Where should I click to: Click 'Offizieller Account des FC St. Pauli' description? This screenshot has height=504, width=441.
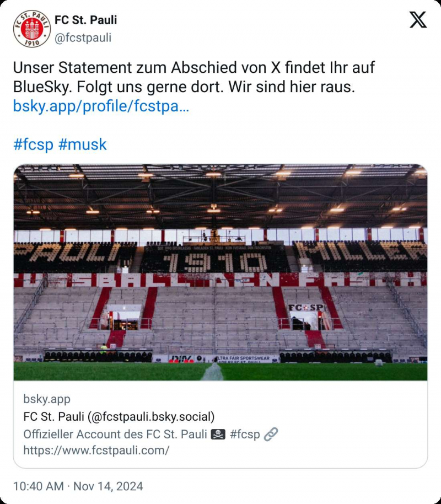click(115, 435)
